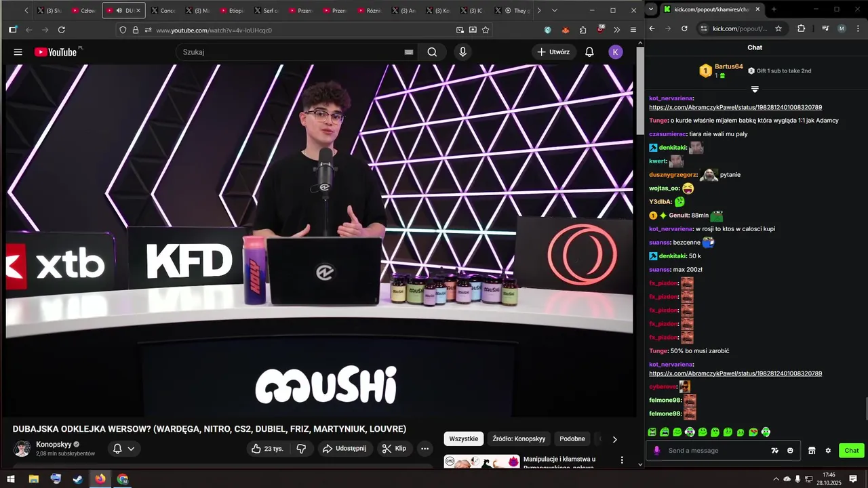Click the YouTube search magnifier button
This screenshot has width=868, height=488.
coord(432,52)
